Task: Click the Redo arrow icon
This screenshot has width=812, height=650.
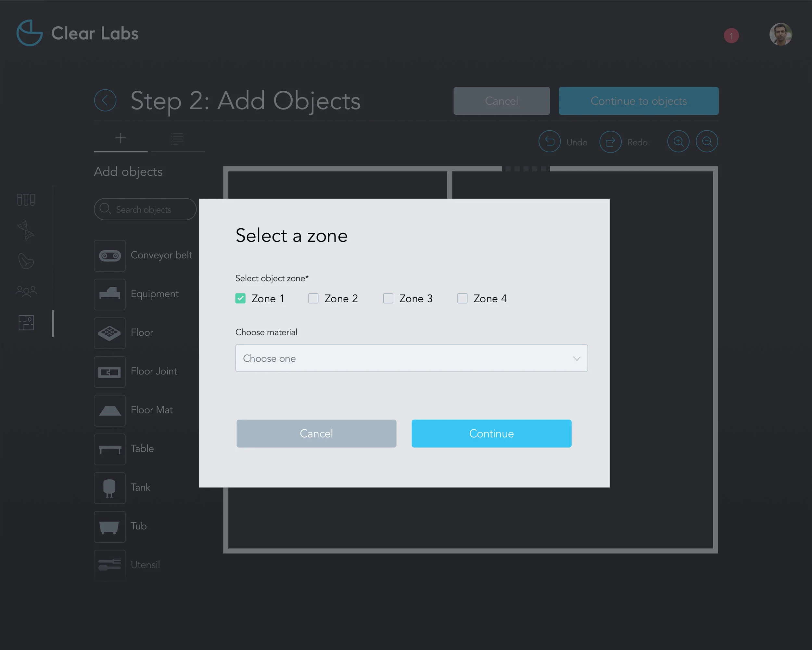Action: [x=610, y=142]
